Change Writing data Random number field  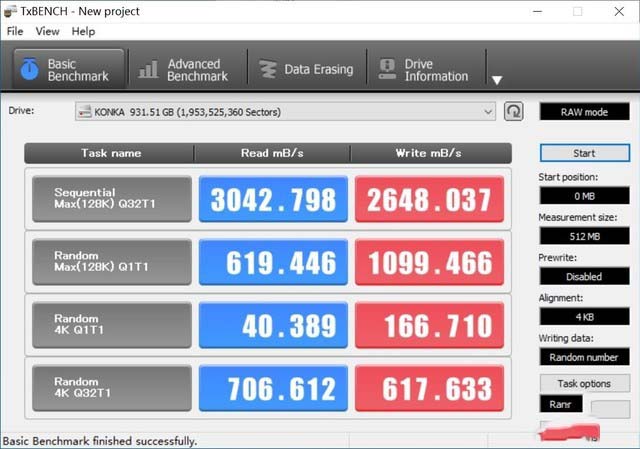[584, 357]
